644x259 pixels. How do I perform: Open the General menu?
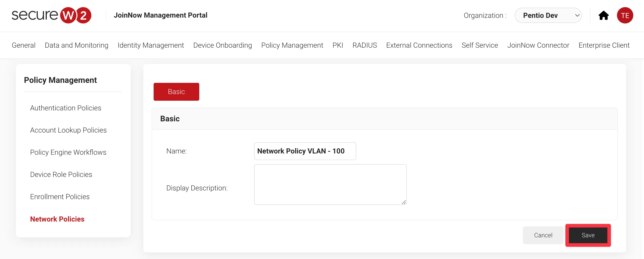(x=24, y=45)
